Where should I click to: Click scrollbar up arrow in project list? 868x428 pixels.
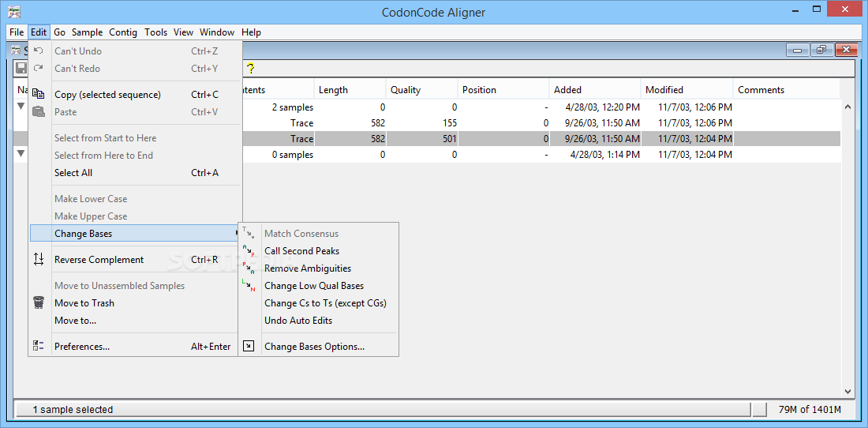[847, 107]
